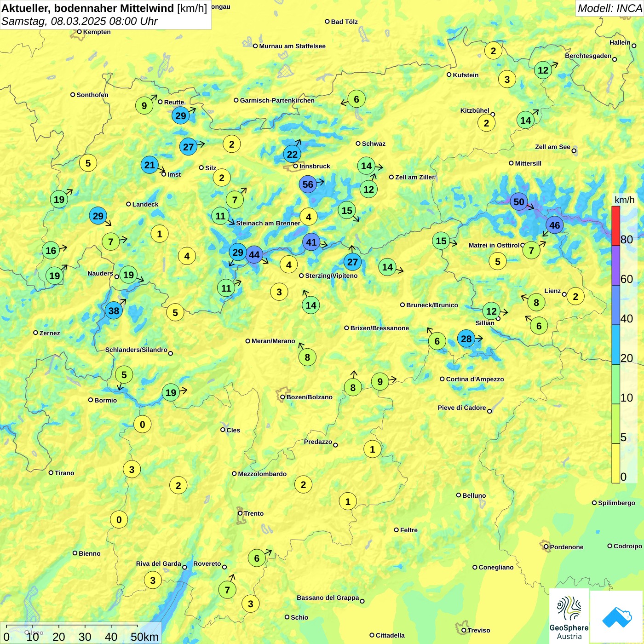Click the GeoSphere Austria logo
The image size is (644, 644).
(x=569, y=616)
